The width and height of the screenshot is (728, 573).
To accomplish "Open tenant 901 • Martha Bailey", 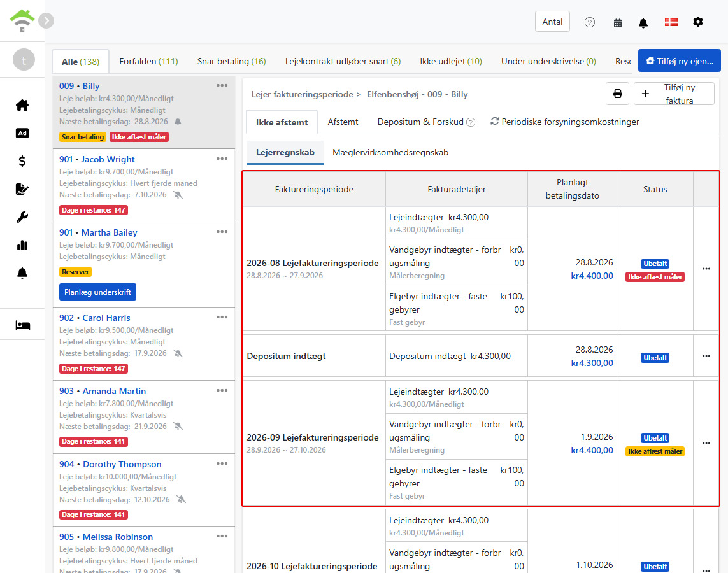I will pos(98,232).
